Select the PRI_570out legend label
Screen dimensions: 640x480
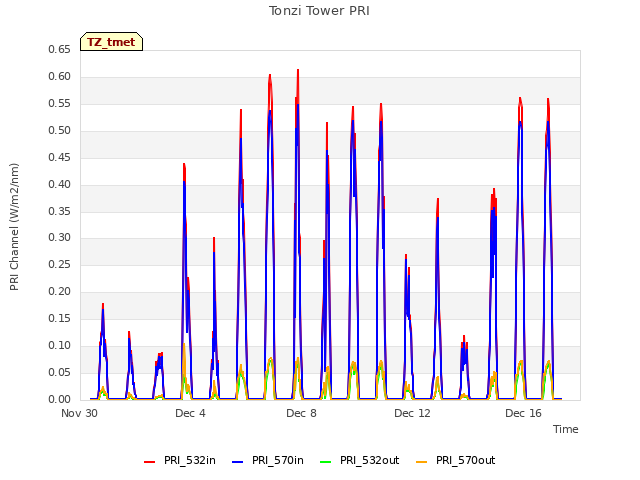465,460
